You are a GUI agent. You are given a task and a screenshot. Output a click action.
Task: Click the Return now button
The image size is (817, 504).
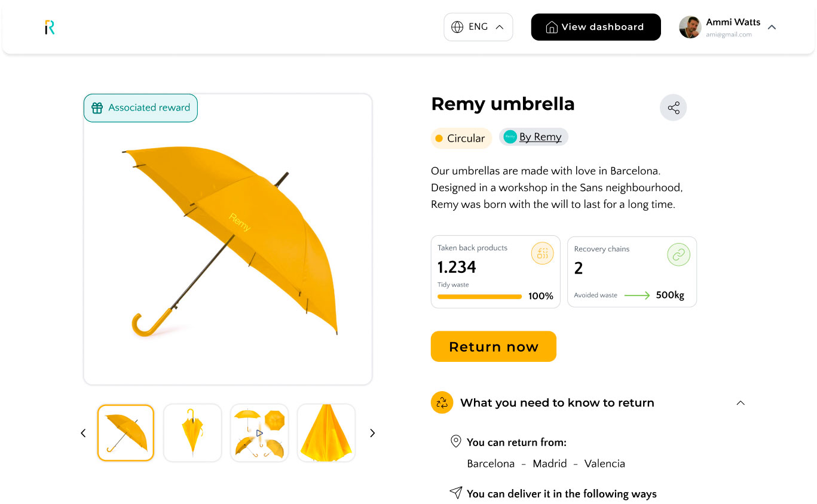494,346
